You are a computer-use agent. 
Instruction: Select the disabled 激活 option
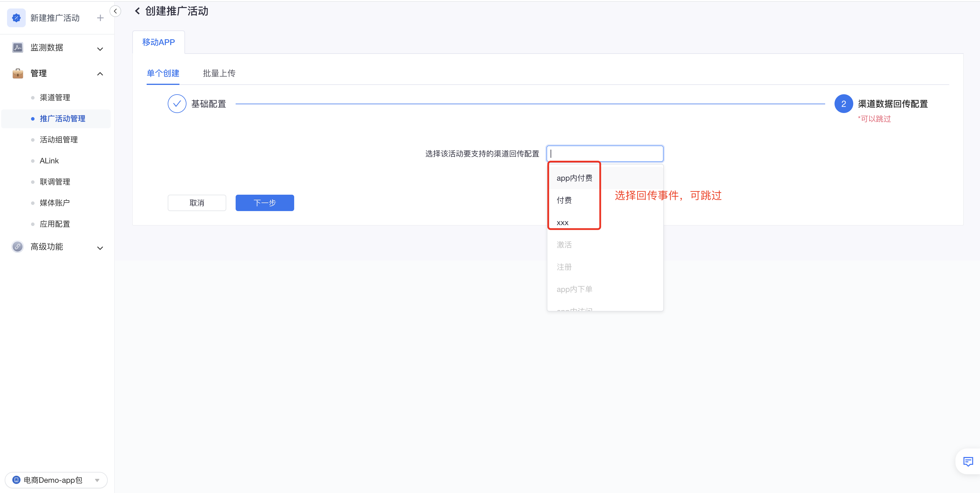point(605,245)
